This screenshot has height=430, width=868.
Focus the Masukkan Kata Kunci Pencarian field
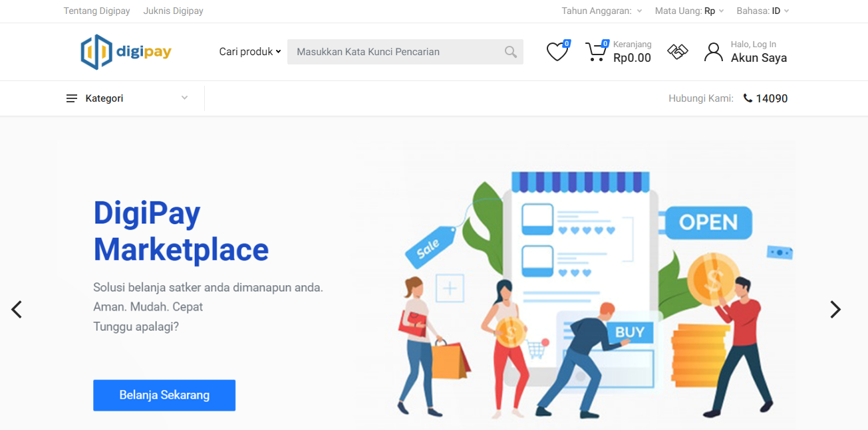(395, 52)
